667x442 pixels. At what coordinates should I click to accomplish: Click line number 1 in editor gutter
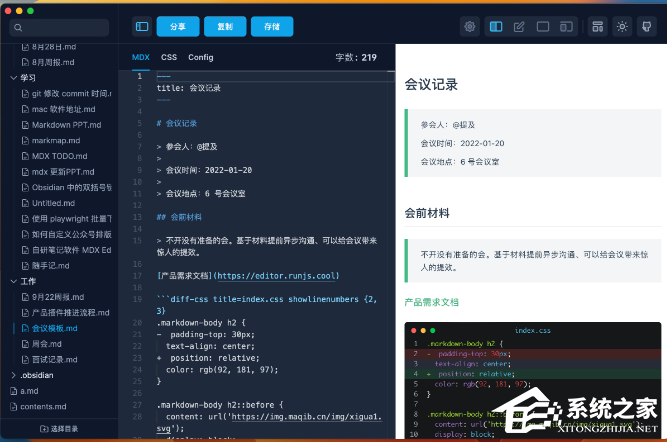point(139,76)
